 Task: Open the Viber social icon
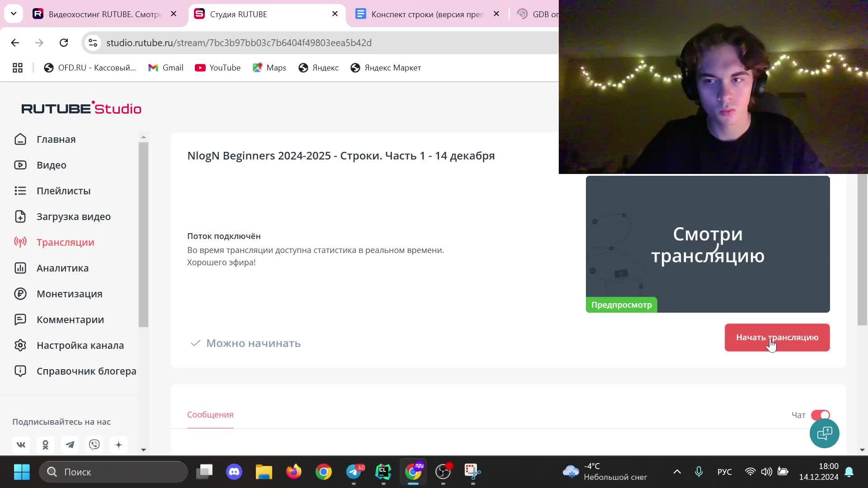click(x=94, y=445)
